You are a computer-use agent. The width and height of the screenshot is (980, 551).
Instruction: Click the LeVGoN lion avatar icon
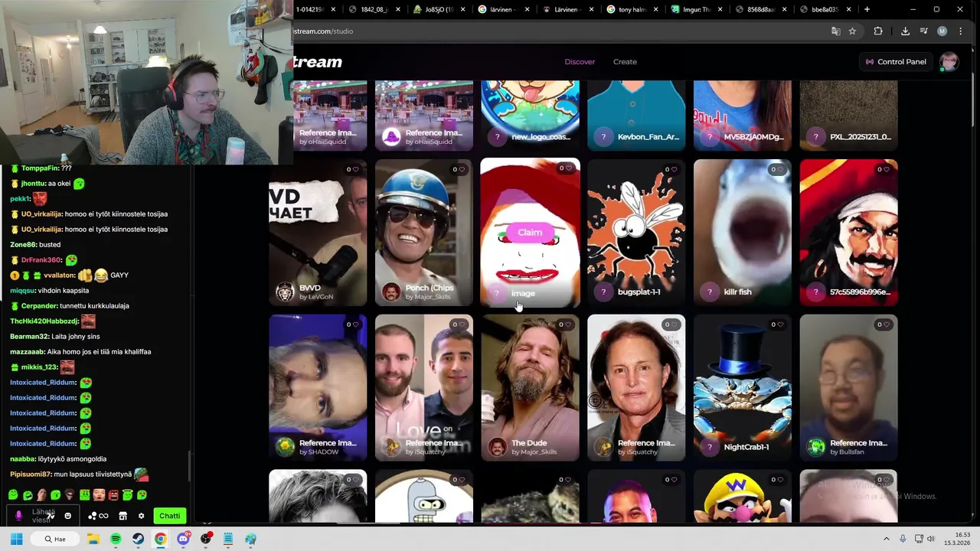[285, 292]
